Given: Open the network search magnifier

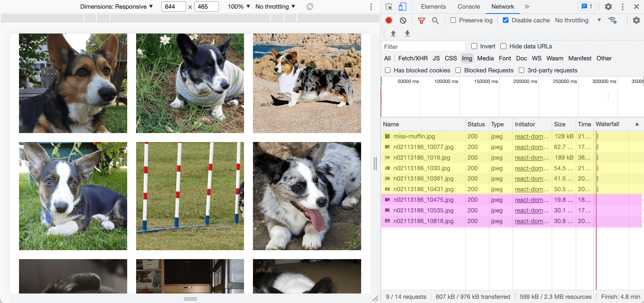Looking at the screenshot, I should 435,20.
